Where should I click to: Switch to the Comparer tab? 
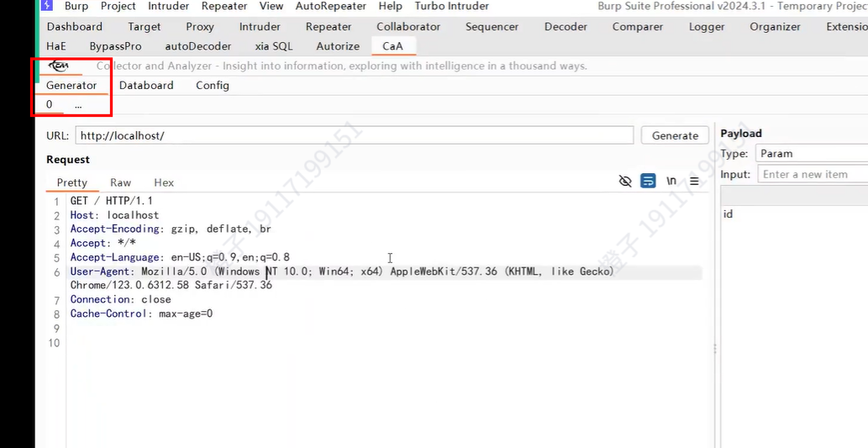point(638,27)
